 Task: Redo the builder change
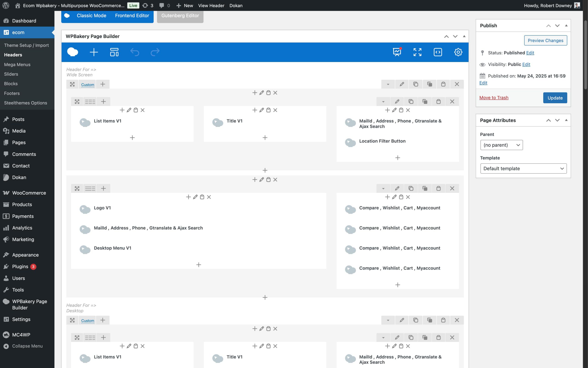click(x=155, y=52)
